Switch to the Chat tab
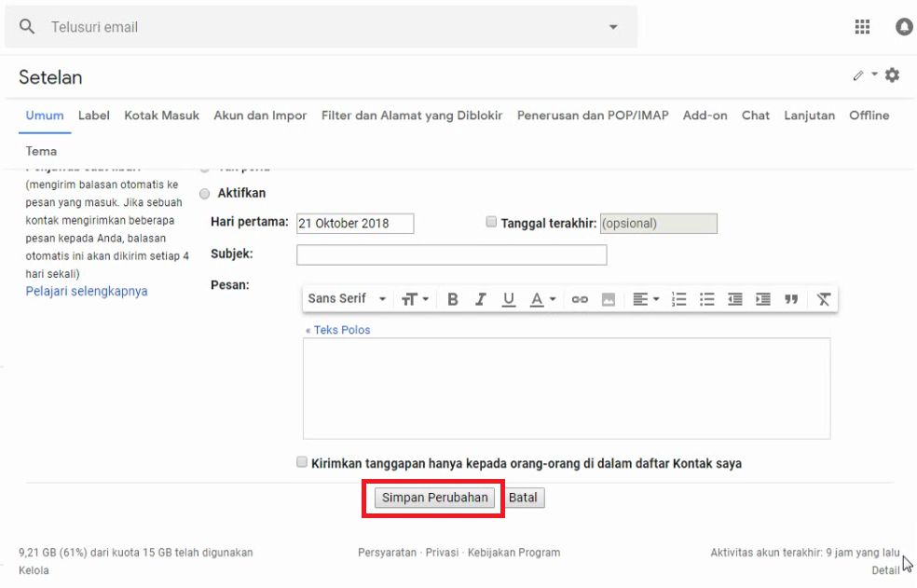The image size is (917, 588). click(756, 116)
